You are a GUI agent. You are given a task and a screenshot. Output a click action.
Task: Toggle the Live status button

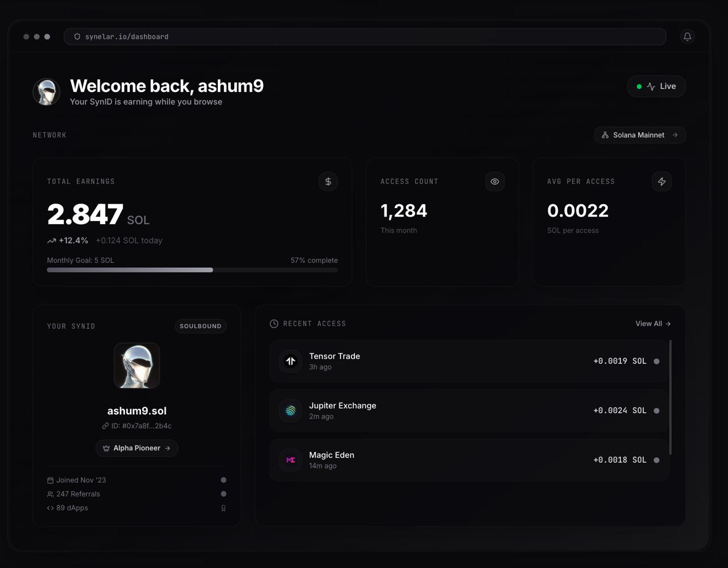click(x=656, y=86)
